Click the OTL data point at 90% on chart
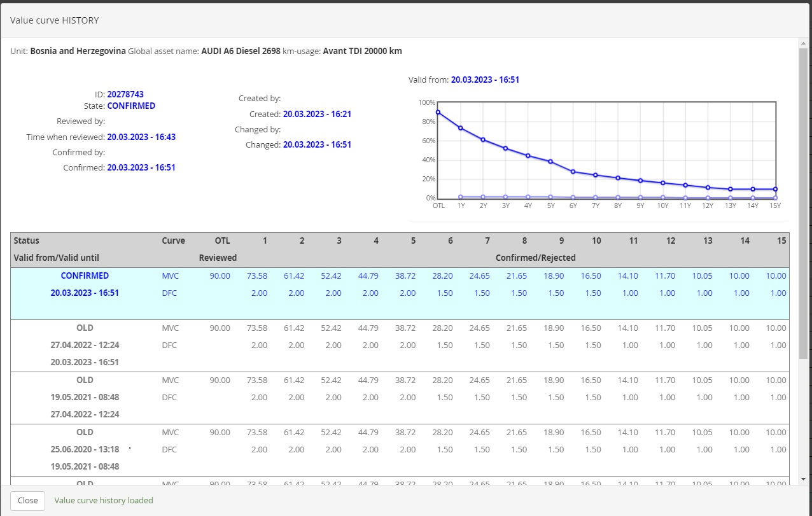Screen dimensions: 812x516 tap(438, 112)
